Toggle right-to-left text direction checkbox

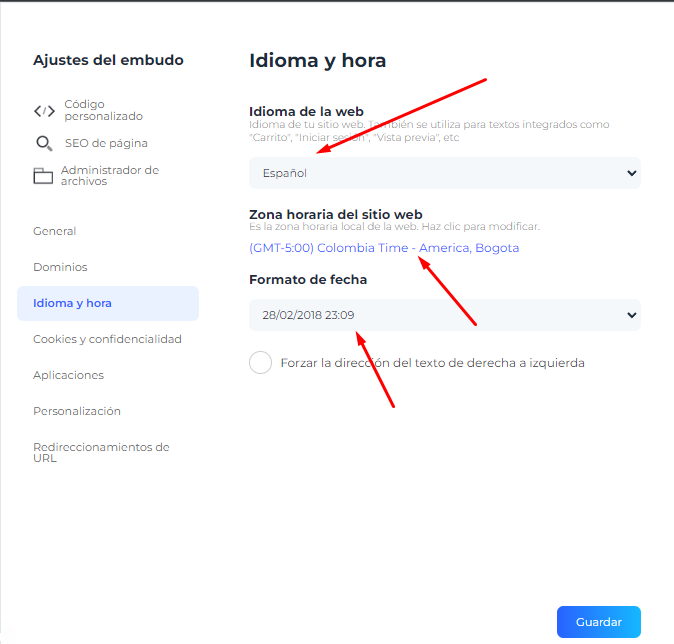click(x=260, y=362)
